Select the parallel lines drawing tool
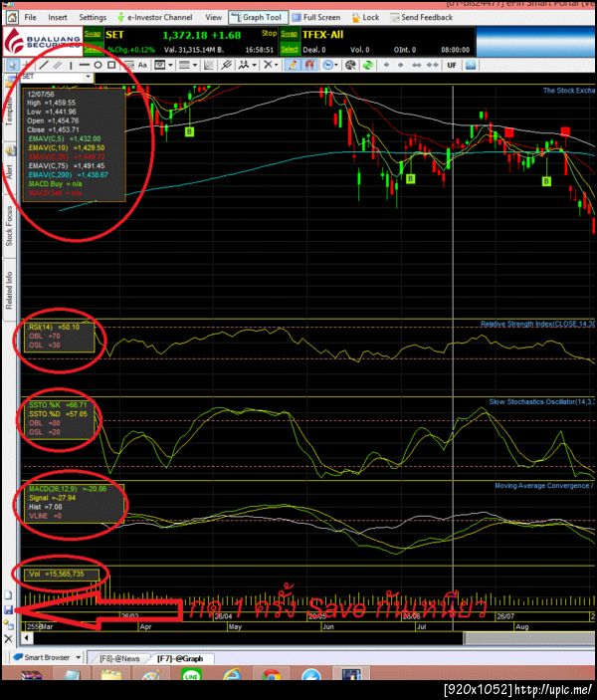This screenshot has height=700, width=597. [x=58, y=65]
